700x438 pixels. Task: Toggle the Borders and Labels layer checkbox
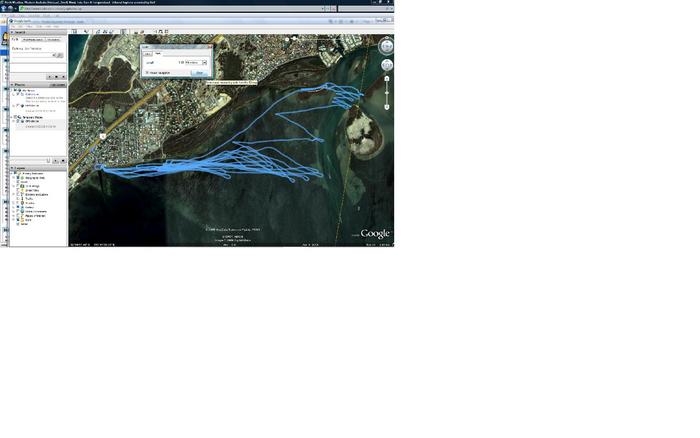pos(18,195)
